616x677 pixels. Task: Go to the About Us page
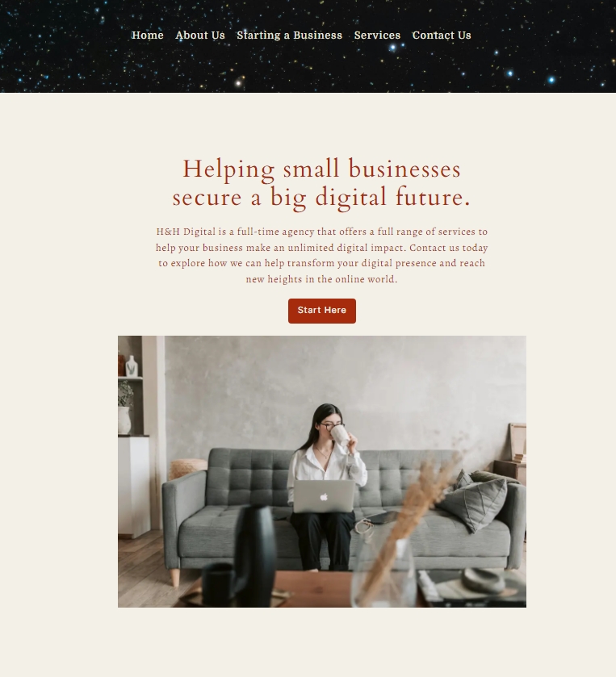tap(200, 36)
